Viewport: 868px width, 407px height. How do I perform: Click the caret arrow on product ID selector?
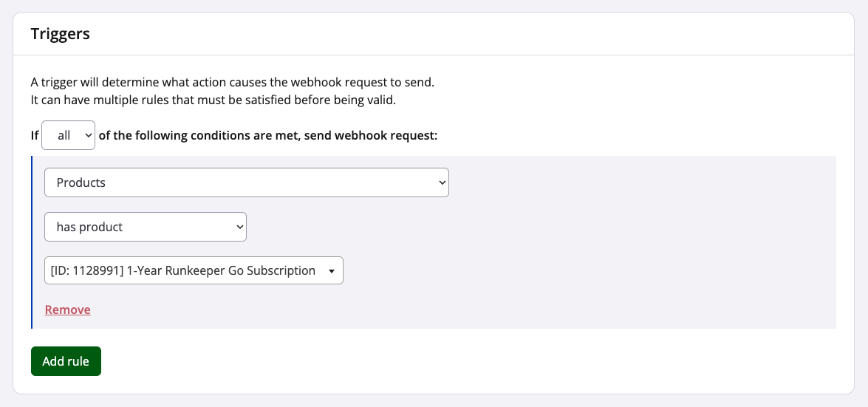(x=332, y=272)
